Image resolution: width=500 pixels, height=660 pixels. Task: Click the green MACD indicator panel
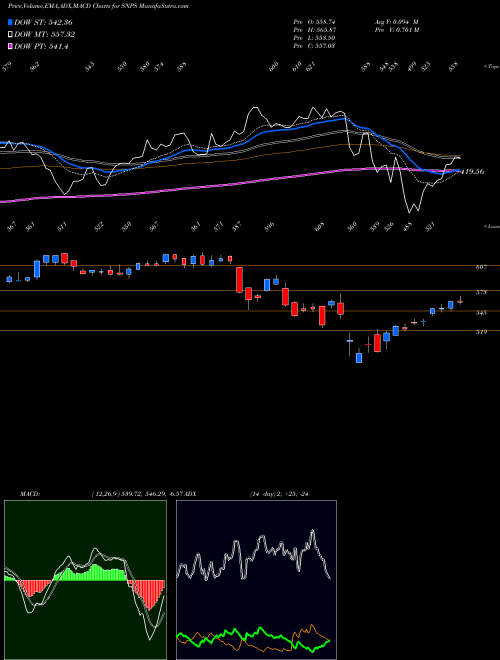[x=85, y=580]
